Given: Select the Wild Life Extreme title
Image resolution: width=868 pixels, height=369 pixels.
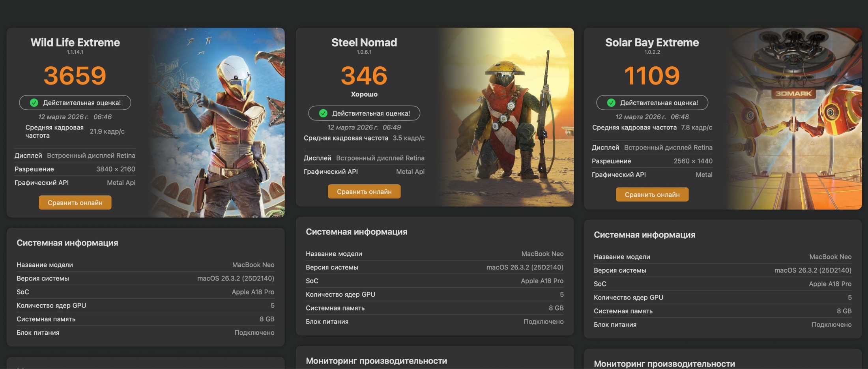Looking at the screenshot, I should (75, 43).
